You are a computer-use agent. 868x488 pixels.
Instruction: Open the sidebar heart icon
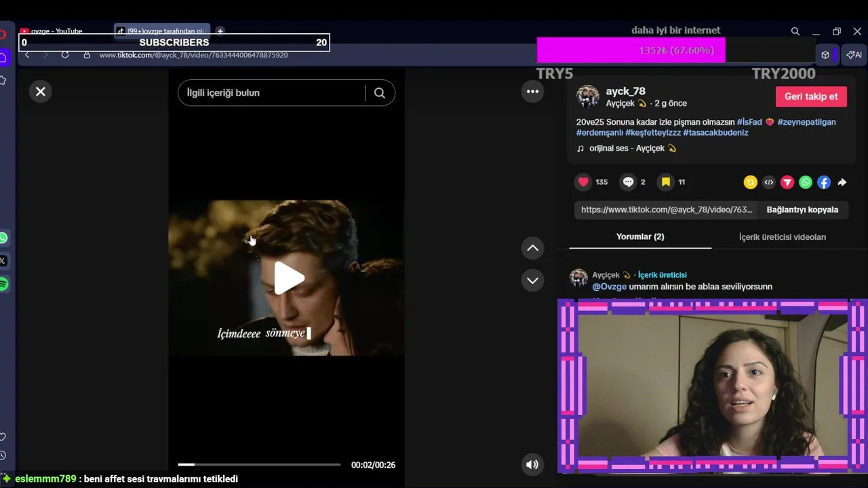click(3, 437)
